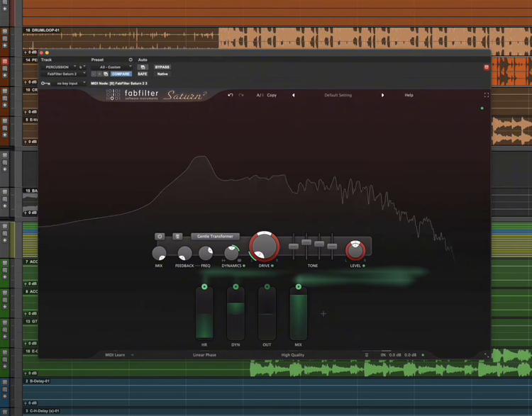The width and height of the screenshot is (532, 416).
Task: Go to next preset arrow
Action: click(383, 95)
